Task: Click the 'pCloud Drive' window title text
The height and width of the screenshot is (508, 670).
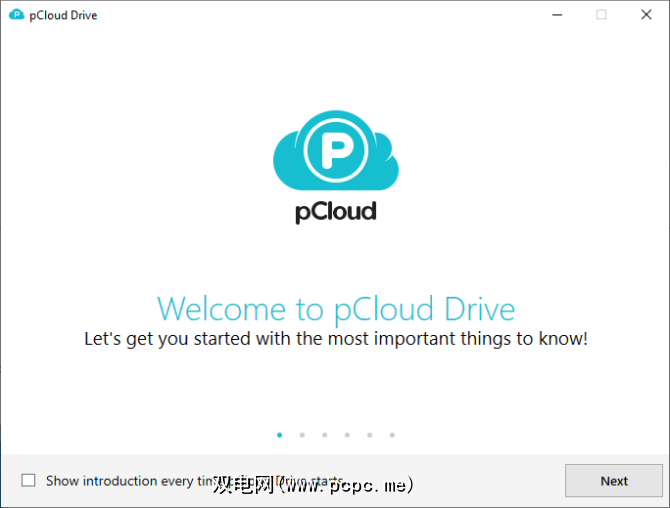Action: click(x=63, y=15)
